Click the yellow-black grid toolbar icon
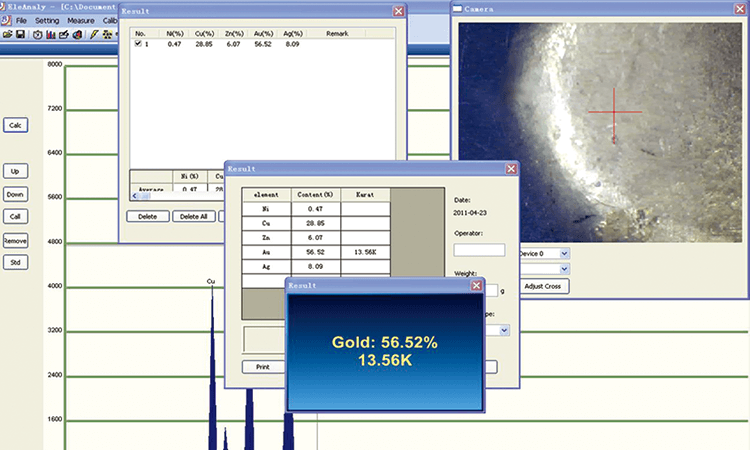 [108, 34]
